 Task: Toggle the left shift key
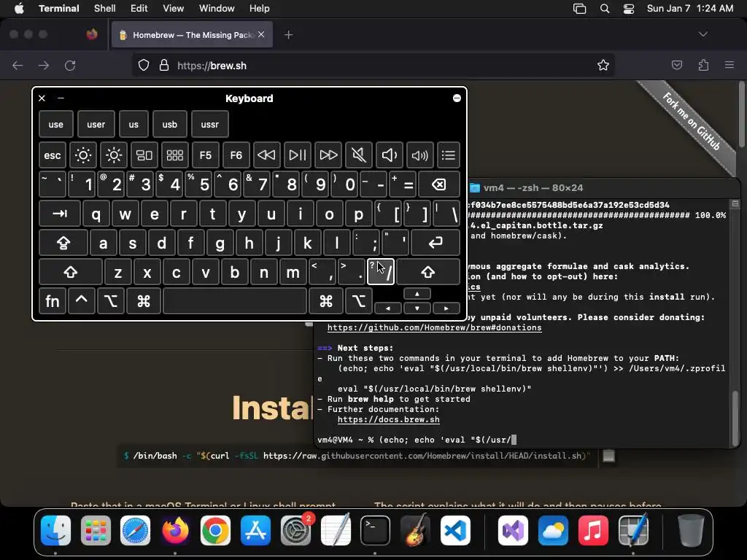(x=71, y=272)
